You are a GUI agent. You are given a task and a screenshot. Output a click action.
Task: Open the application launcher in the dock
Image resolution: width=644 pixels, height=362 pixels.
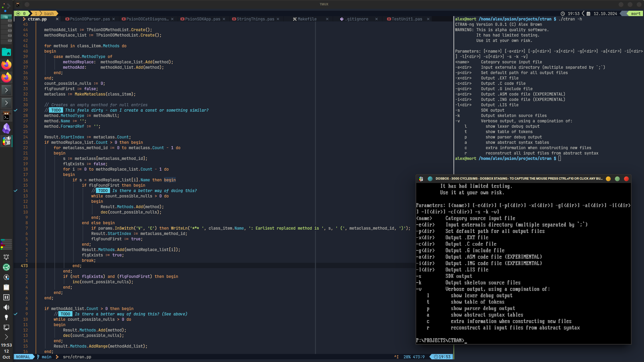6,6
